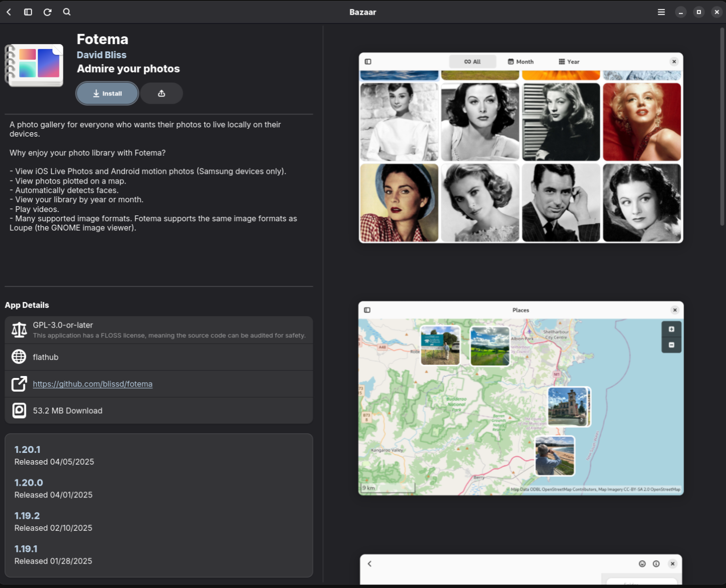Image resolution: width=726 pixels, height=588 pixels.
Task: Select the GPL-3.0-or-later license row
Action: click(159, 330)
